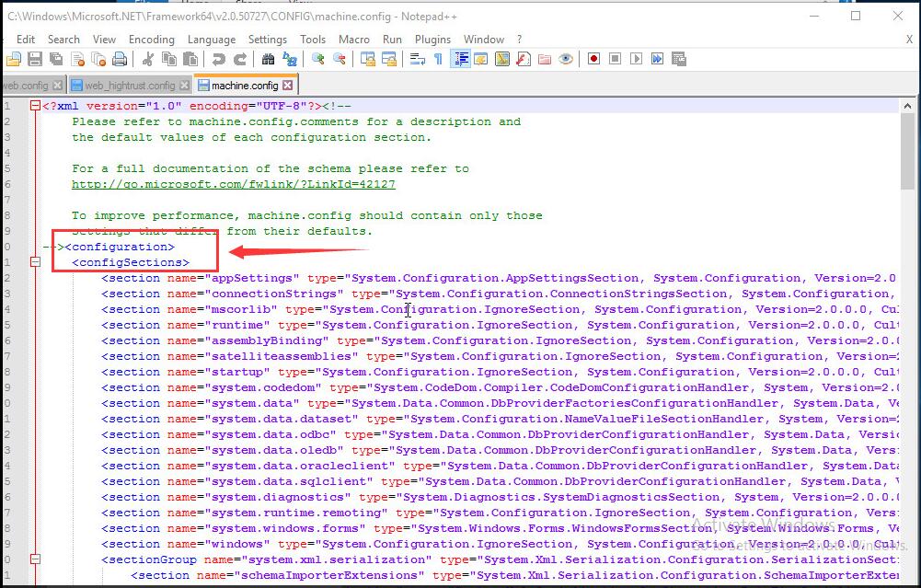Zoom in using the magnifier icon

pos(318,58)
